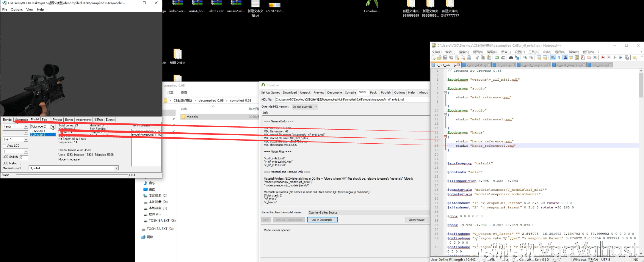644x262 pixels.
Task: Collapse fold marker at line 6
Action: (x=445, y=93)
